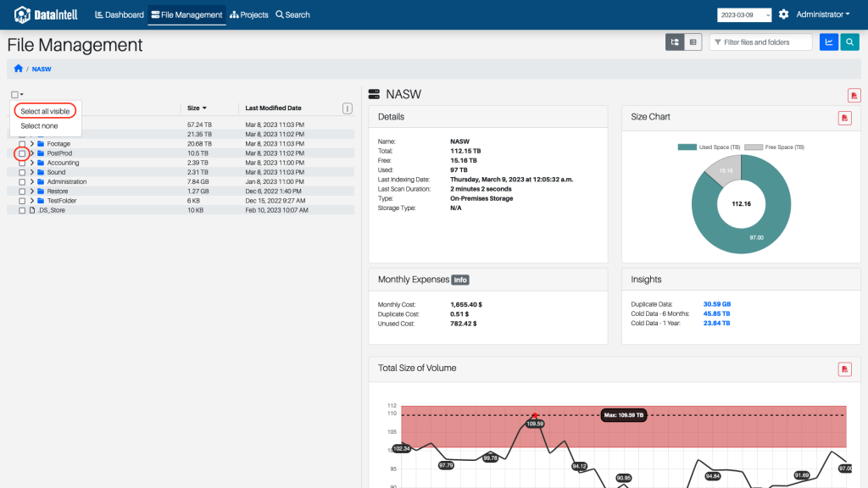Open the Search page in navbar

click(292, 15)
